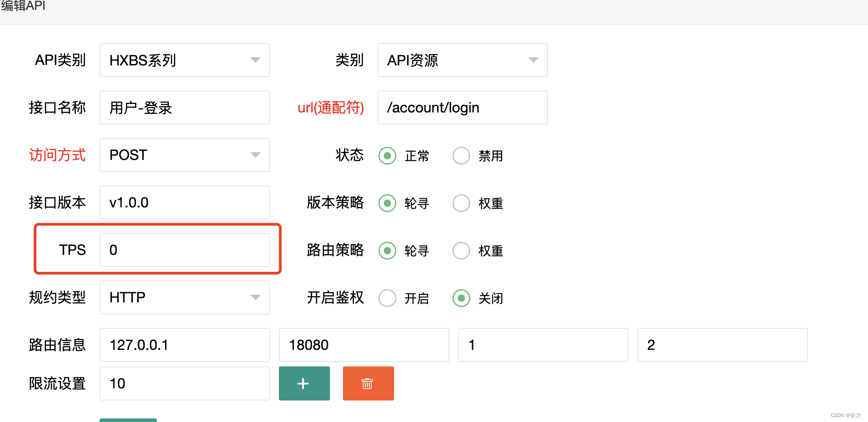Focus the 接口名称 field containing 用户-登录
The image size is (868, 422).
tap(184, 108)
